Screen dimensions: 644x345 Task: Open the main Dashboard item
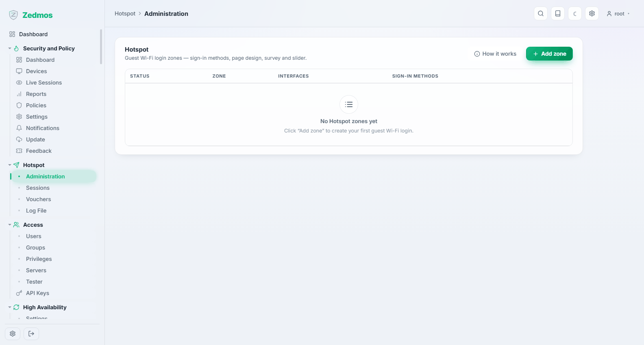pos(51,34)
